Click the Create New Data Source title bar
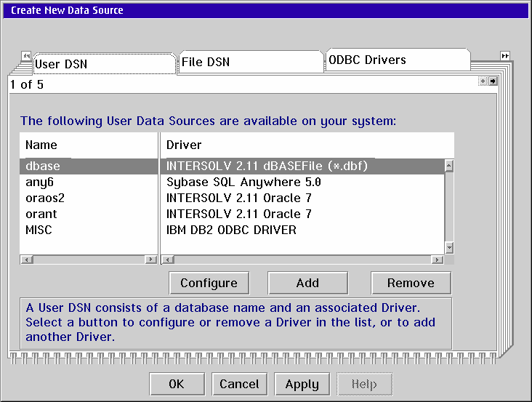This screenshot has width=532, height=402. 266,10
